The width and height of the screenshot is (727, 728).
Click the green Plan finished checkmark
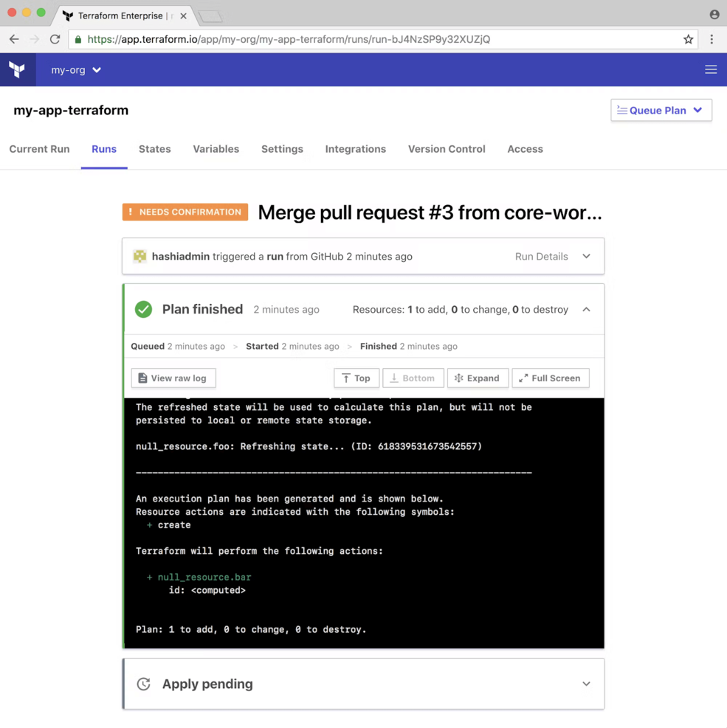click(143, 309)
